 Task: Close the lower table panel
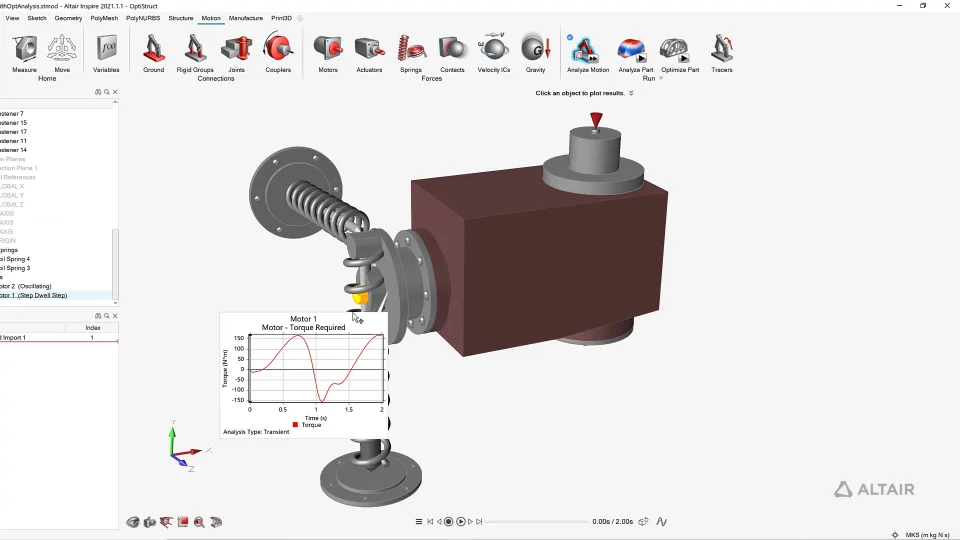tap(115, 316)
